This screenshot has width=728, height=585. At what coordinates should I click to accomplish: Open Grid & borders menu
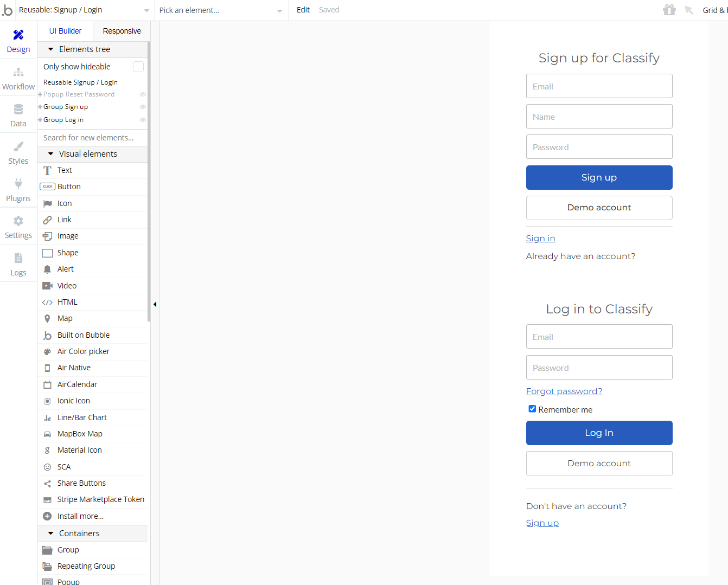[715, 10]
